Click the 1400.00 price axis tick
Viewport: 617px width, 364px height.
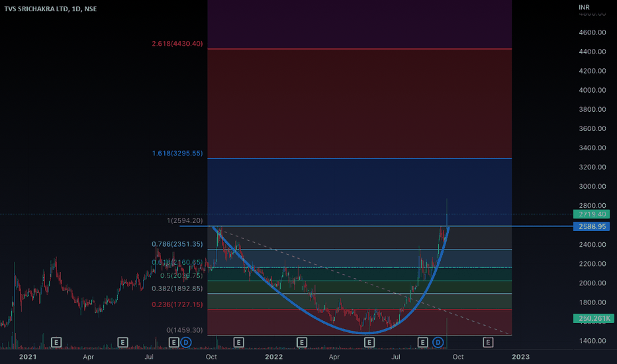pyautogui.click(x=593, y=341)
